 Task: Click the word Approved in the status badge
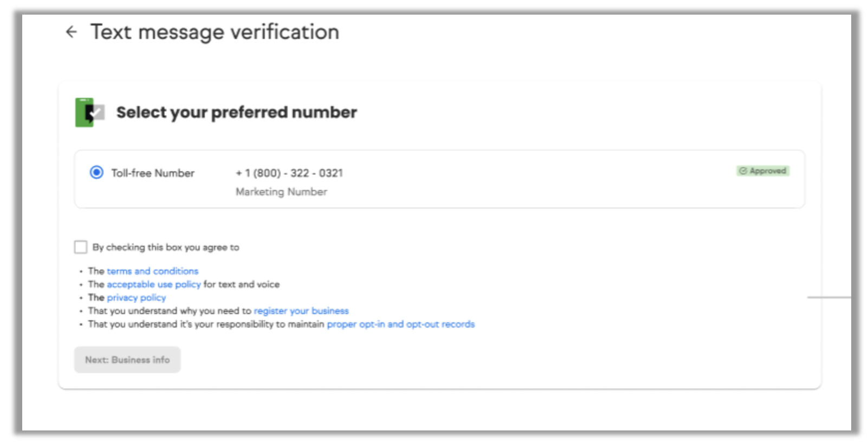[767, 171]
